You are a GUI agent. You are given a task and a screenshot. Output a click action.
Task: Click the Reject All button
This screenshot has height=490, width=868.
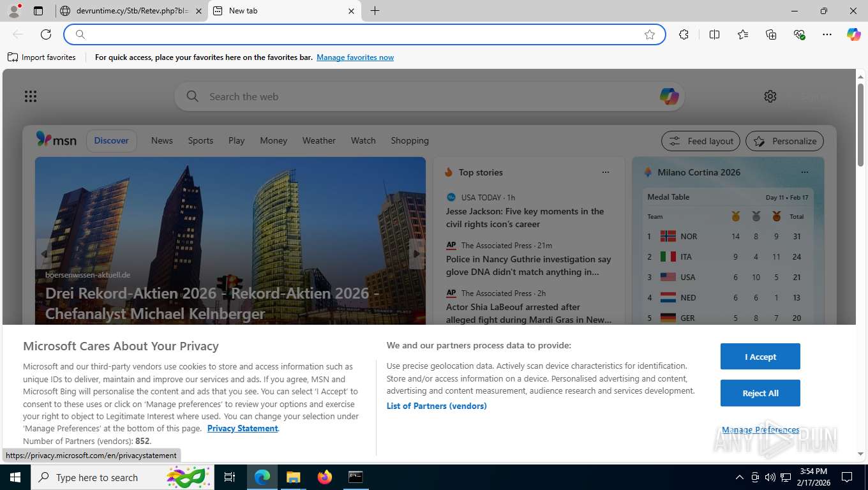click(760, 393)
